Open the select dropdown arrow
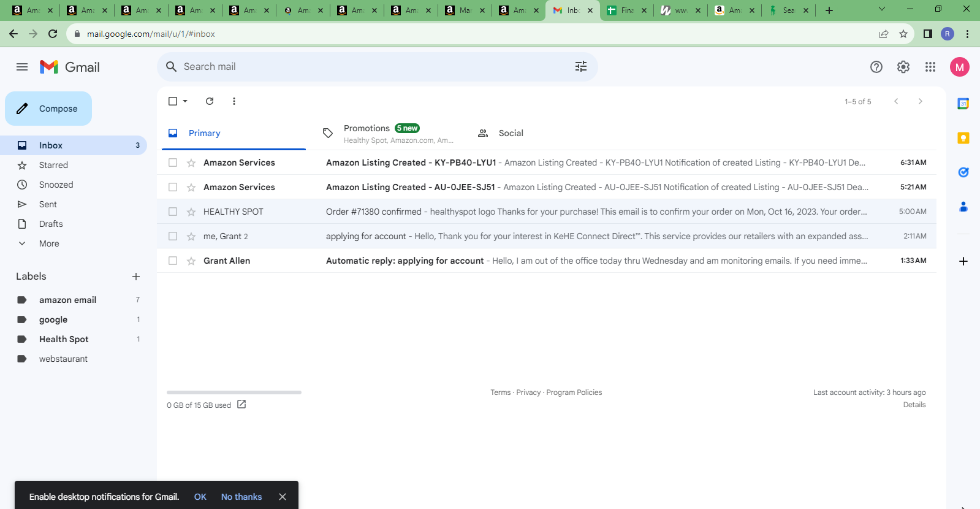This screenshot has width=980, height=509. (x=185, y=101)
